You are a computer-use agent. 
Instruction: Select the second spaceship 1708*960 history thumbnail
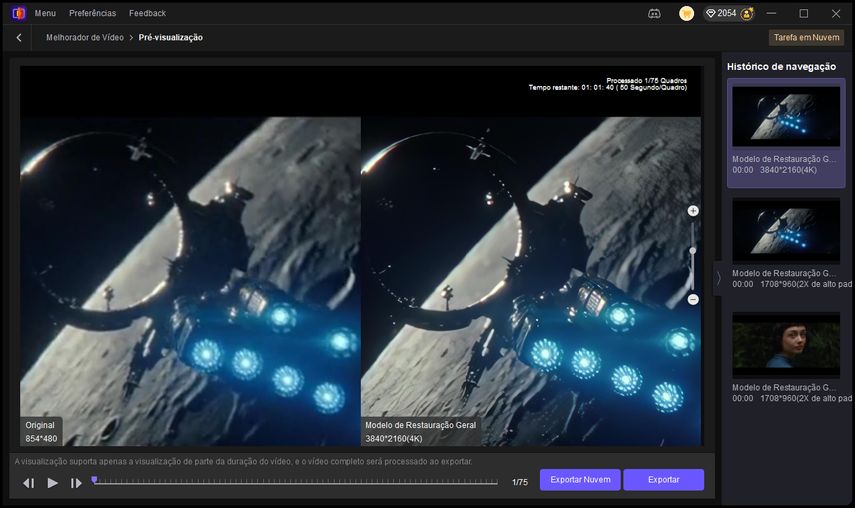786,231
